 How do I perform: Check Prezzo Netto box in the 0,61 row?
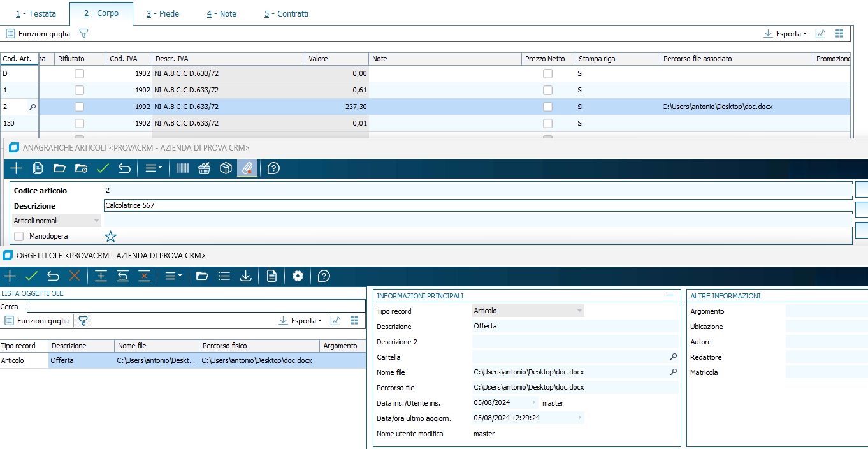tap(547, 91)
